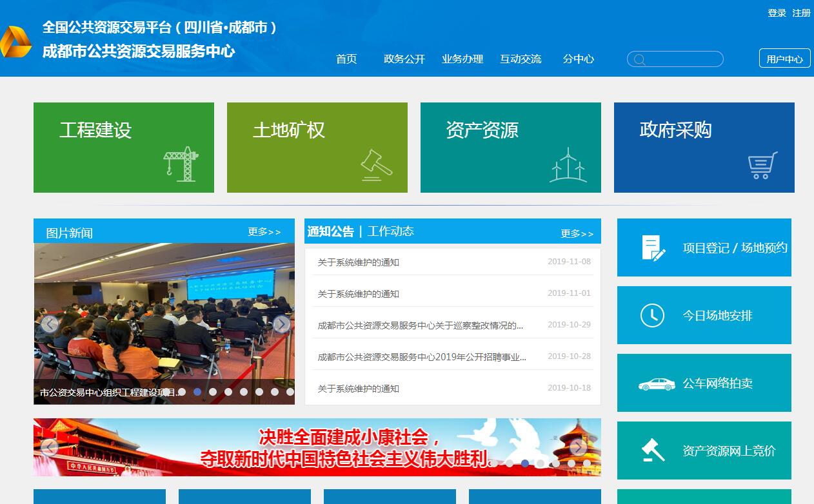The width and height of the screenshot is (814, 504).
Task: Click the clock icon for 今日场地安排
Action: click(652, 315)
